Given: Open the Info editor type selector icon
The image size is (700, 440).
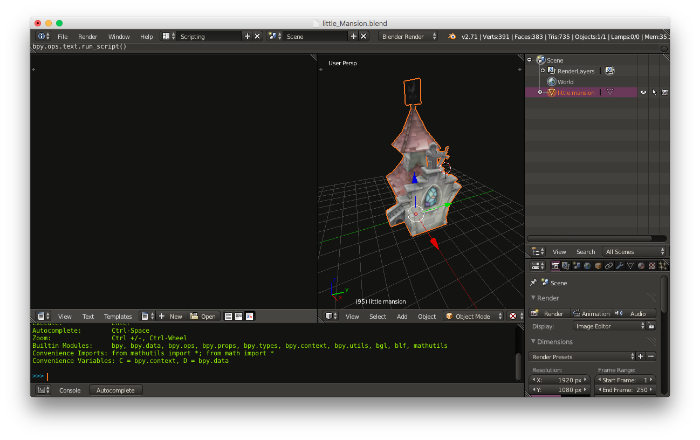Looking at the screenshot, I should click(x=43, y=36).
